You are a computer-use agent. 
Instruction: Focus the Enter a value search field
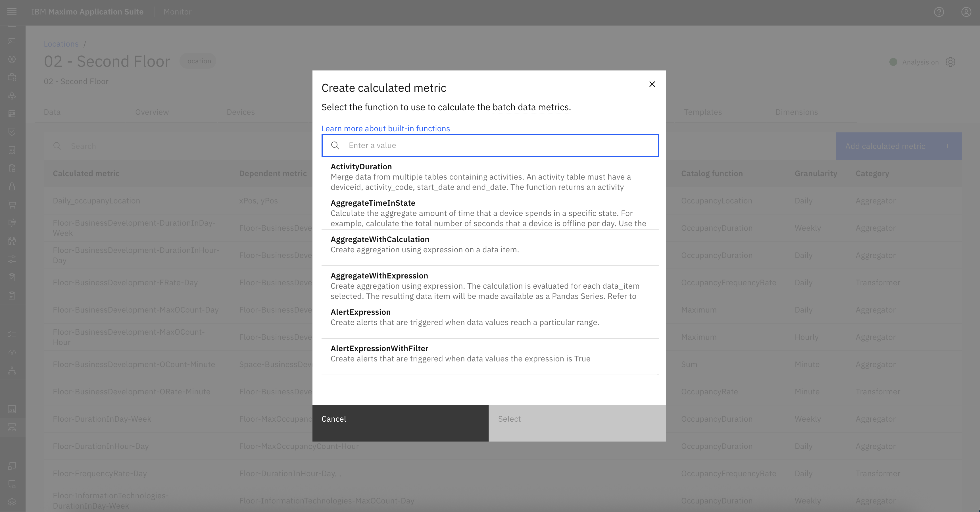[490, 145]
